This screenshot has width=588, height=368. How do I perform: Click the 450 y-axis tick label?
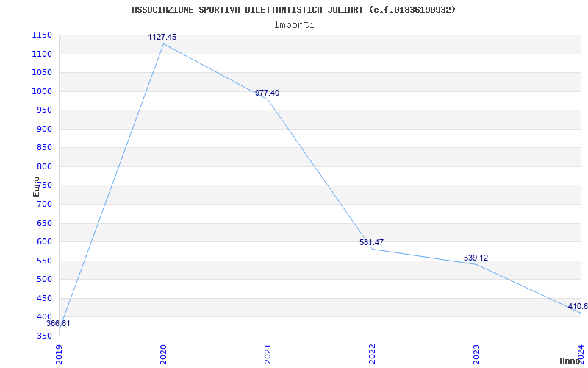44,298
